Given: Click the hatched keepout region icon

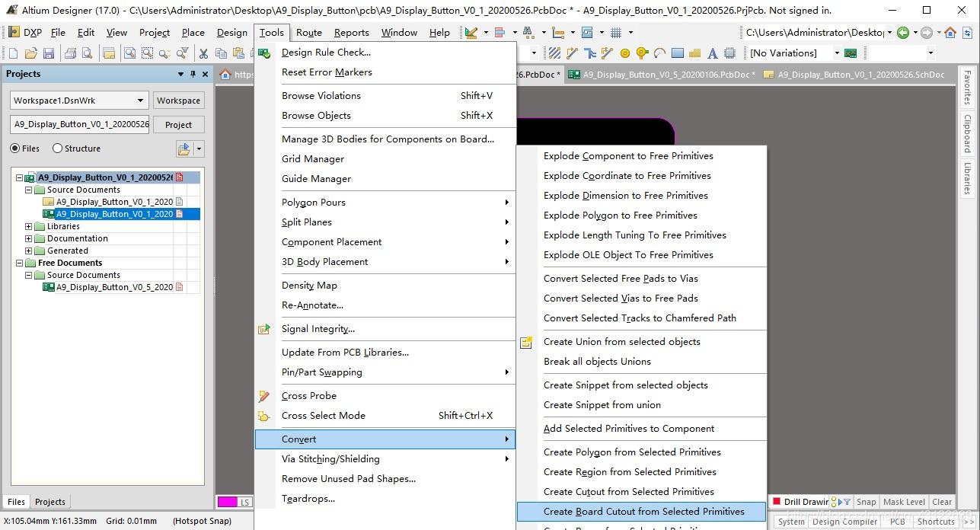Looking at the screenshot, I should 554,53.
